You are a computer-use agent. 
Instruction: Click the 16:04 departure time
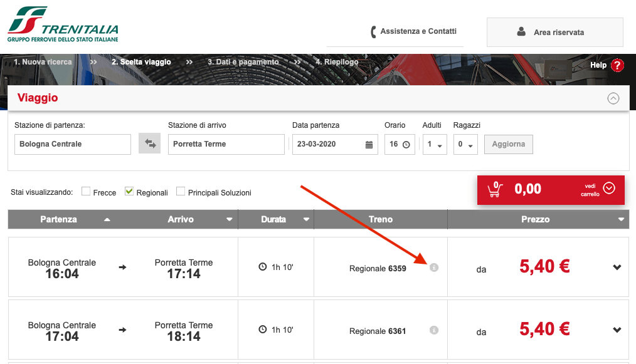(62, 274)
